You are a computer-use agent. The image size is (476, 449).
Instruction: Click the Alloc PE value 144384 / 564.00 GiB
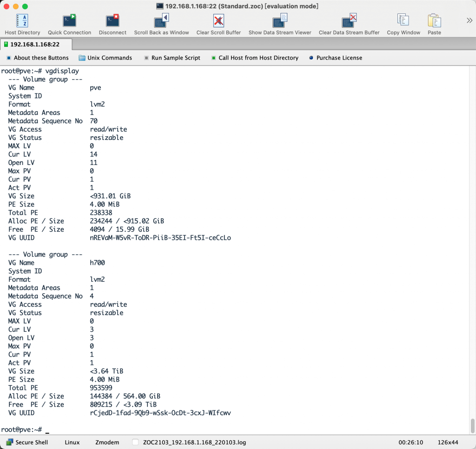pos(125,396)
